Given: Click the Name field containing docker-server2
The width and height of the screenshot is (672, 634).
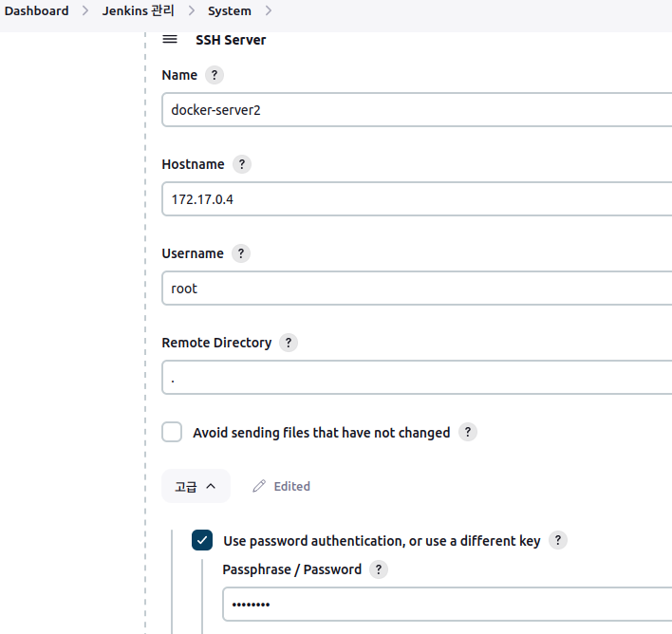Looking at the screenshot, I should pyautogui.click(x=417, y=110).
